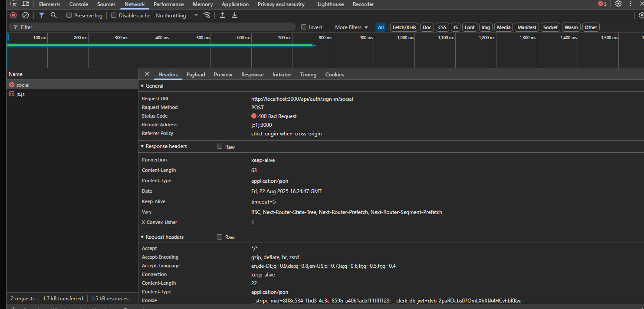Viewport: 644px width, 309px height.
Task: Filter requests by CSS type
Action: click(442, 27)
